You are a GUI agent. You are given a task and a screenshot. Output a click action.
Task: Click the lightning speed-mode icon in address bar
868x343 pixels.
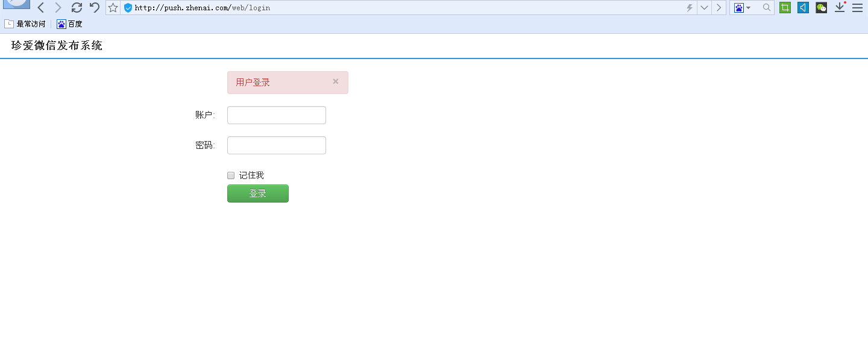point(690,8)
